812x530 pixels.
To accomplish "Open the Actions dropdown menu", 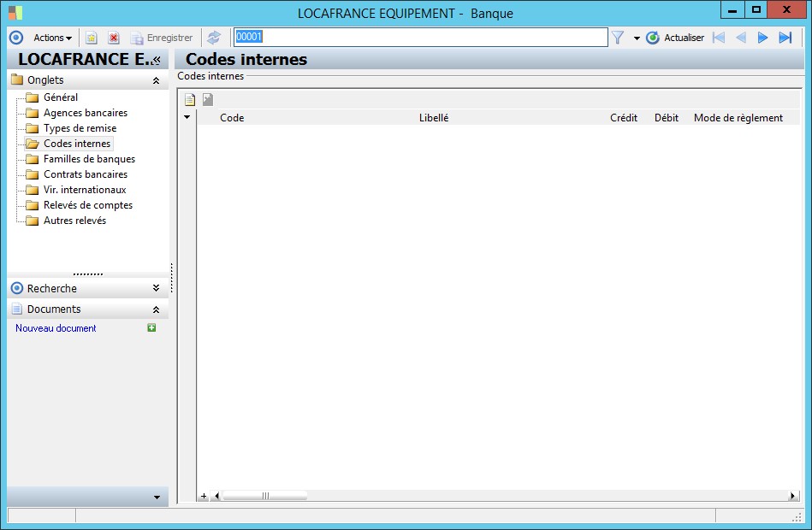I will 52,38.
